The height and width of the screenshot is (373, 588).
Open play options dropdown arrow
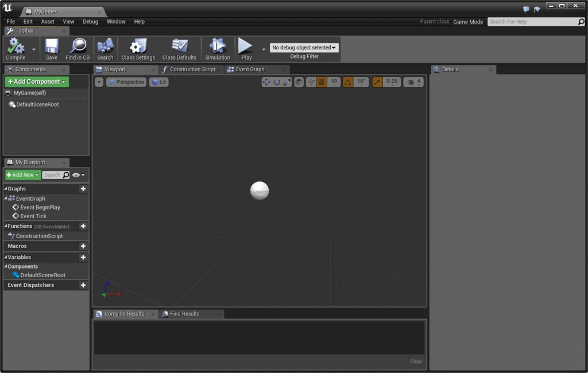point(264,49)
